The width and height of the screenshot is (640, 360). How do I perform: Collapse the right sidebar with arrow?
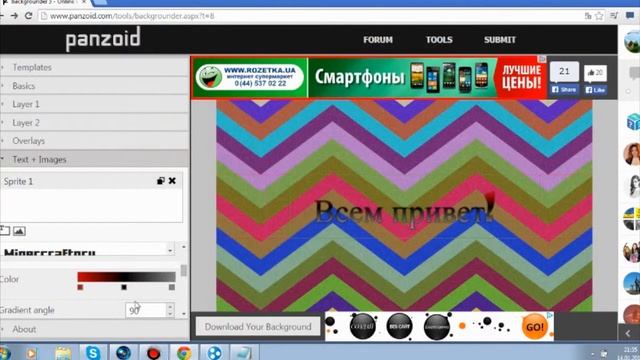(x=629, y=333)
